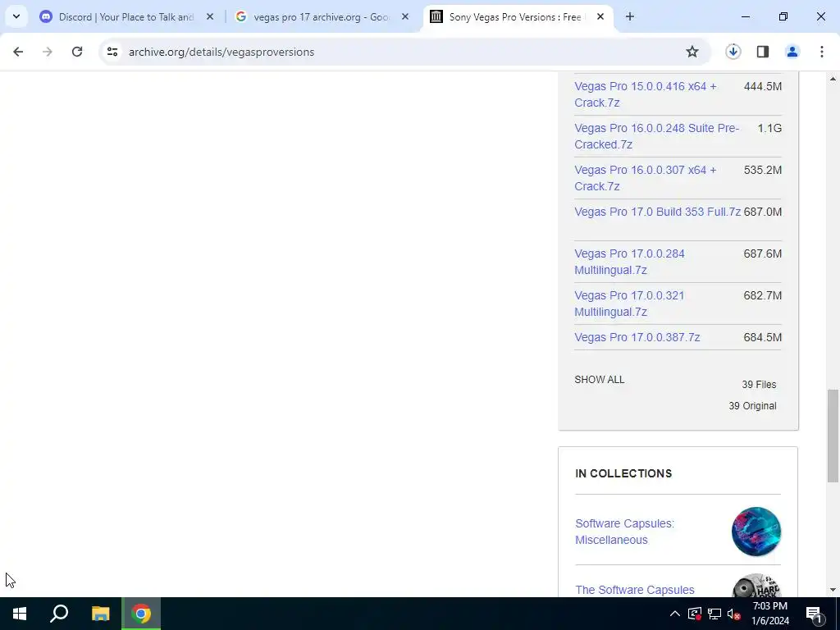Click the Chrome taskbar icon

tap(141, 614)
